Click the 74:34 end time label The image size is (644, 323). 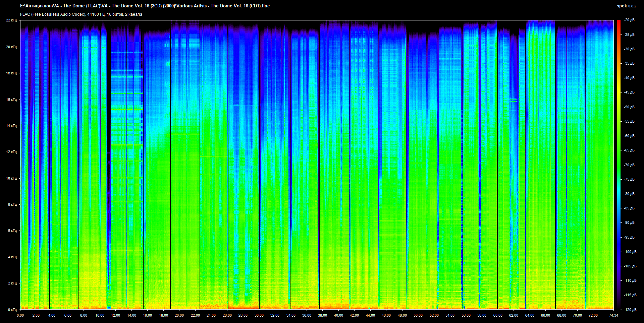613,315
